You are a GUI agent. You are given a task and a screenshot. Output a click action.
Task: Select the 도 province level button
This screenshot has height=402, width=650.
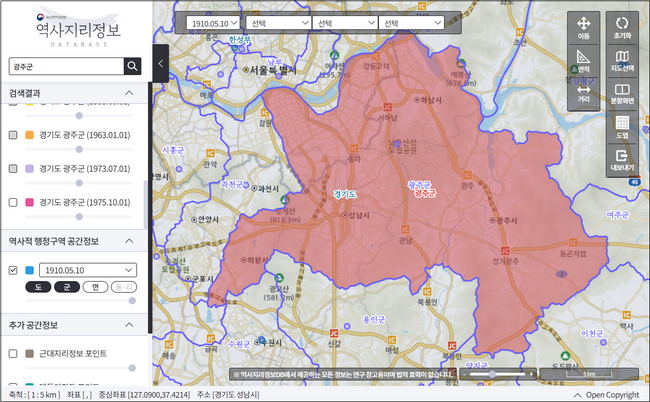(x=38, y=287)
